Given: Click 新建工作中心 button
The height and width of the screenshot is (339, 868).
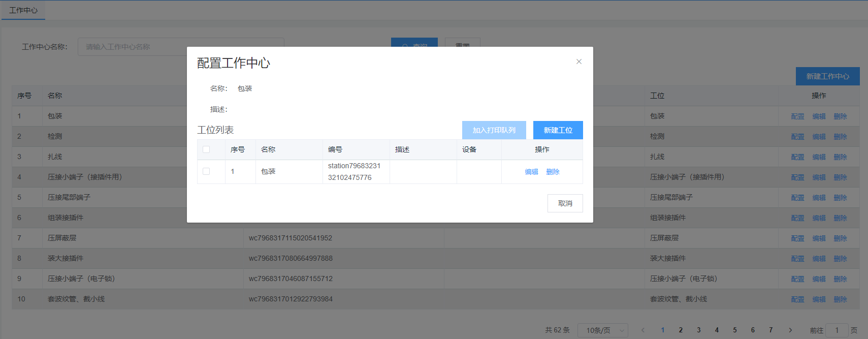Looking at the screenshot, I should pos(827,76).
